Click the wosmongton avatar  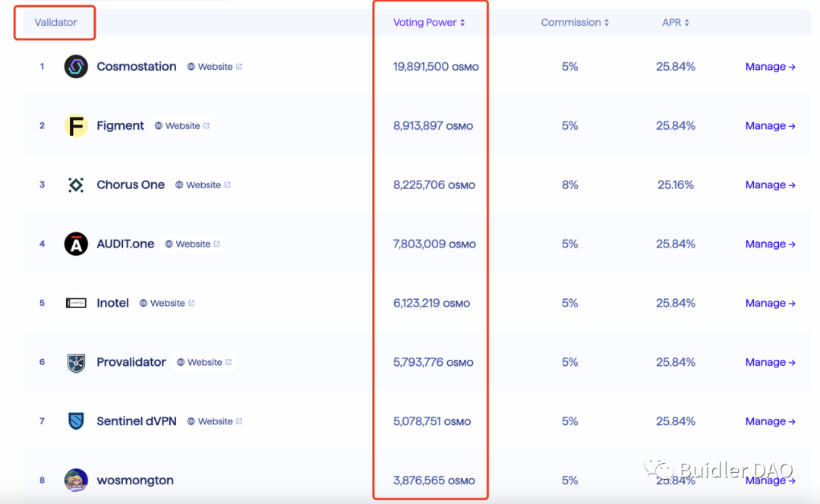76,480
